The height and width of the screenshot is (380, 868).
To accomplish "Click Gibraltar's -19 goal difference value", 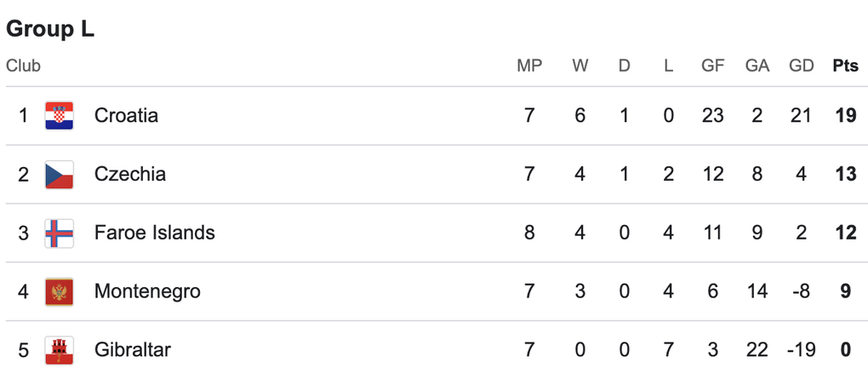I will click(x=800, y=349).
